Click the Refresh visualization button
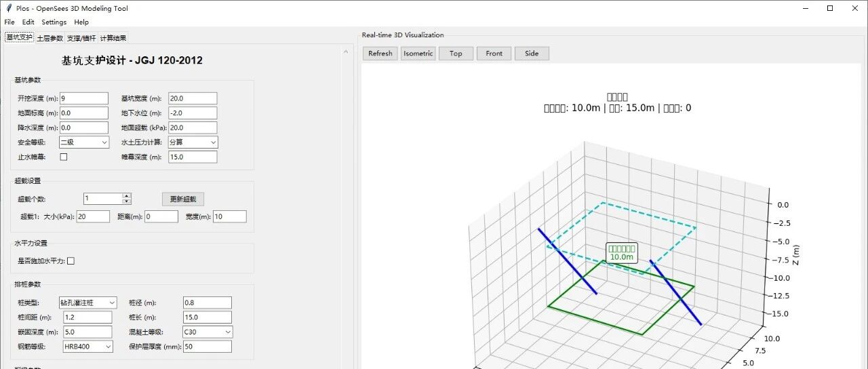 380,54
